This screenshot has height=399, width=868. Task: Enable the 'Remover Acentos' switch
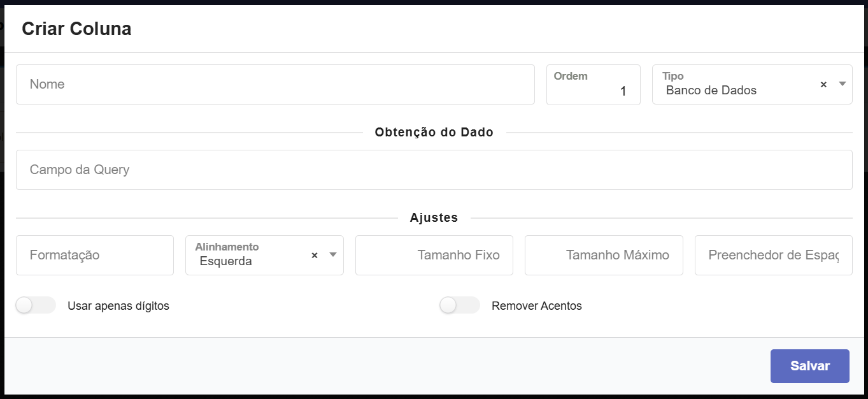(459, 306)
